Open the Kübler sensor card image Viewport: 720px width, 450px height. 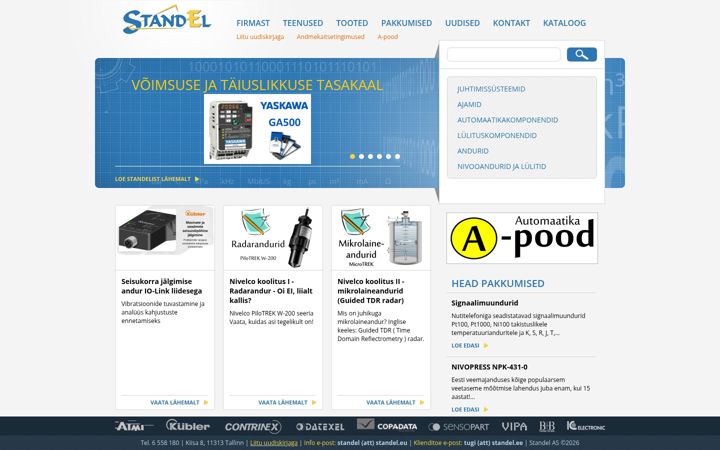pos(165,231)
